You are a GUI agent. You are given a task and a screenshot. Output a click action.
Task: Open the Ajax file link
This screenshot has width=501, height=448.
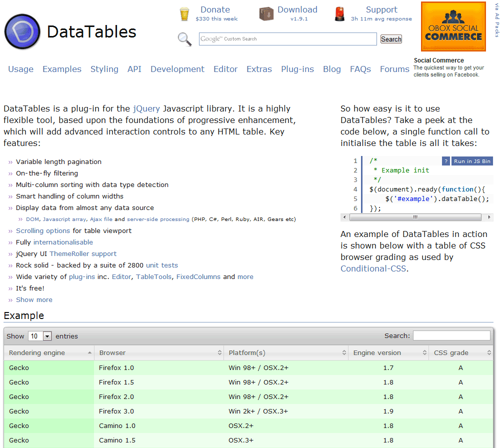pos(101,219)
